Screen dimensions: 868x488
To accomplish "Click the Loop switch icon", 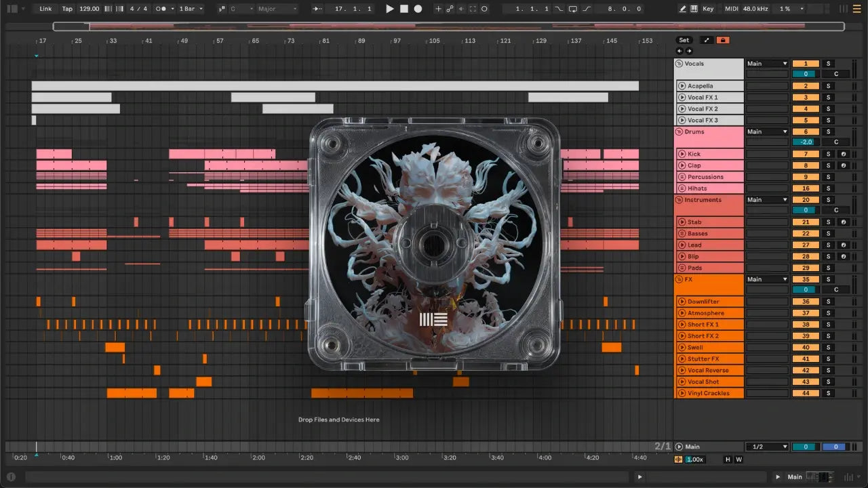I will click(573, 9).
